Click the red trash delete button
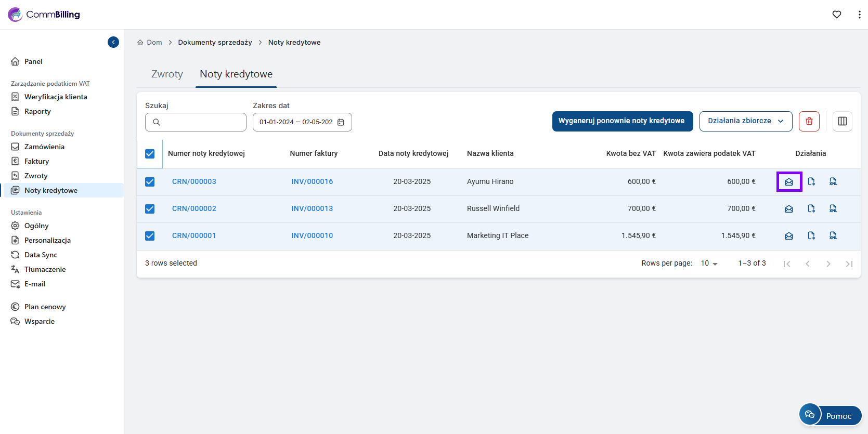The image size is (868, 434). pyautogui.click(x=809, y=121)
